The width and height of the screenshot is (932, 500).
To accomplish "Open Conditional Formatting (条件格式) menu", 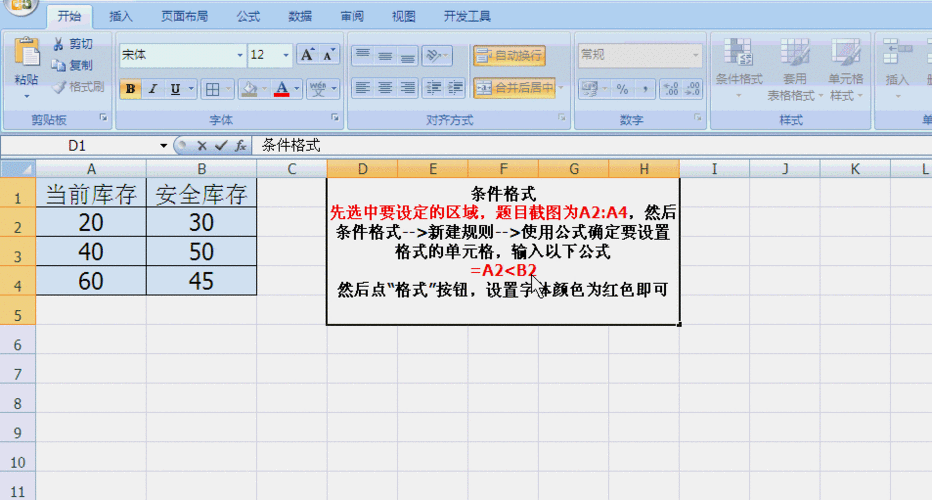I will (x=739, y=69).
